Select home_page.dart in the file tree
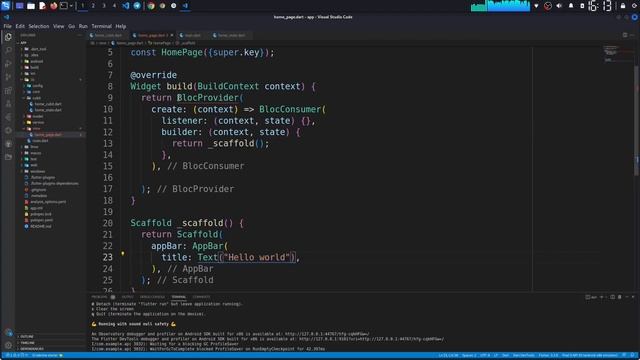Screen dimensions: 640x360 [50, 135]
